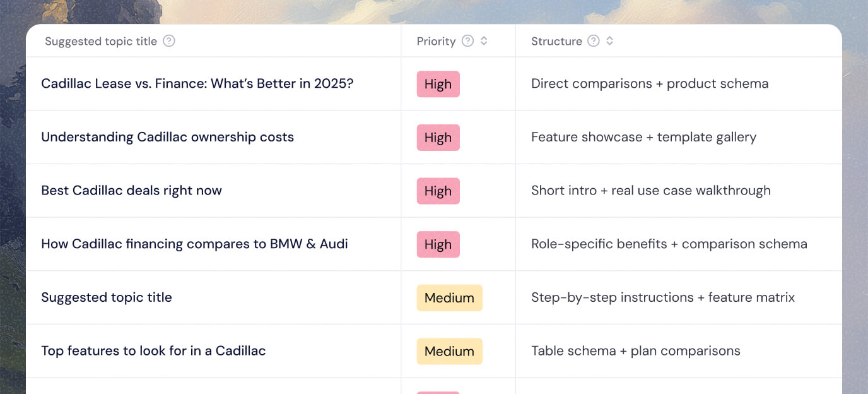The width and height of the screenshot is (868, 394).
Task: Select Best Cadillac deals right now row
Action: pyautogui.click(x=131, y=191)
